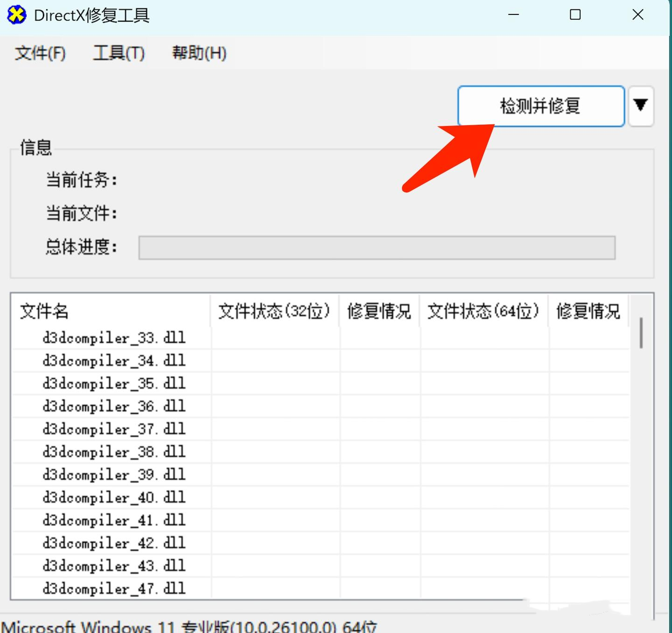Select the d3dcompiler_47.dll row
Image resolution: width=672 pixels, height=633 pixels.
click(x=321, y=588)
